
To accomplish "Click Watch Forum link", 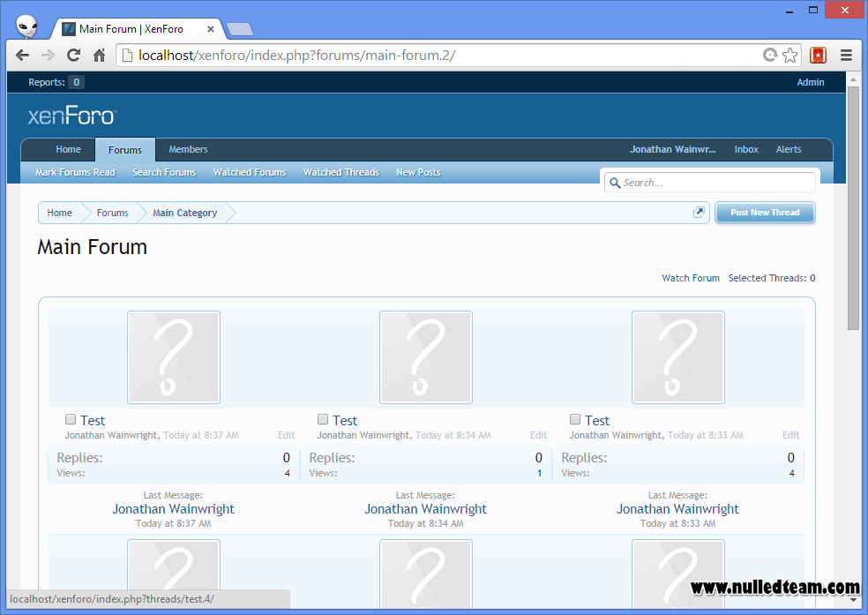I will tap(691, 278).
